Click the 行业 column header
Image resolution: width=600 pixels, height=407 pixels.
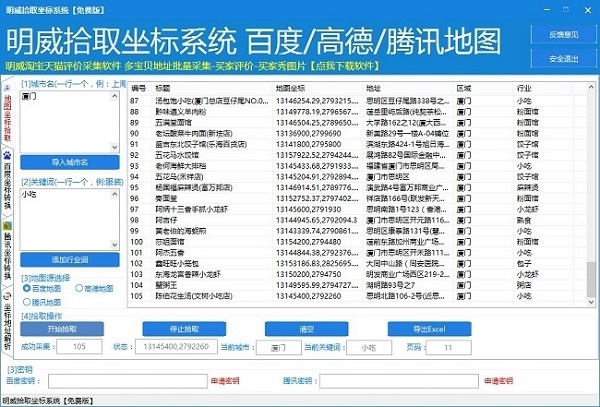pos(543,88)
